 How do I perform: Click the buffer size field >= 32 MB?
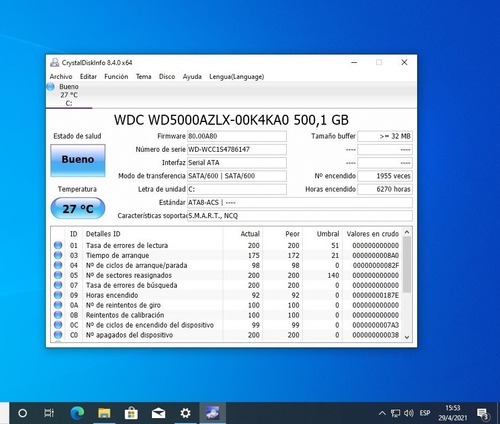coord(385,136)
